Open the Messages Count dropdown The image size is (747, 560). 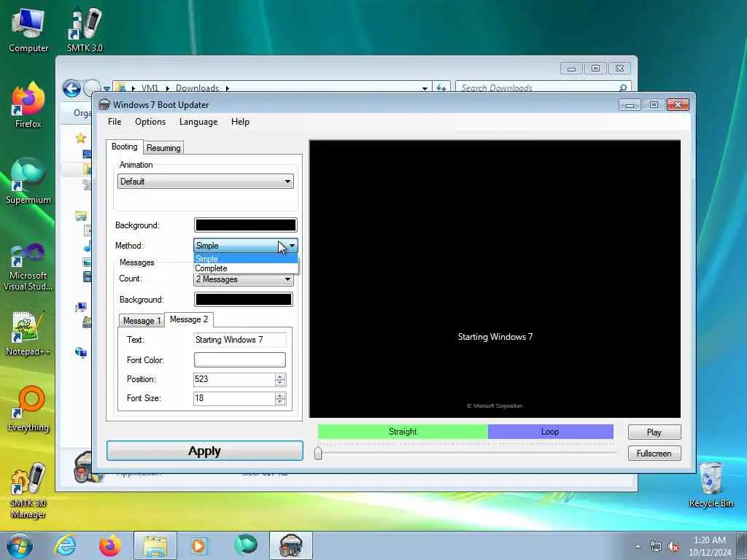click(x=244, y=279)
